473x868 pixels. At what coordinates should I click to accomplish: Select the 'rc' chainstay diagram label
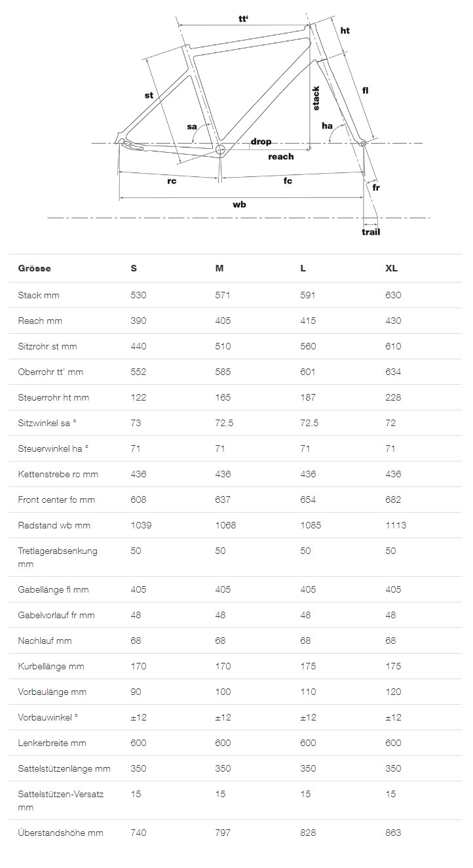172,181
